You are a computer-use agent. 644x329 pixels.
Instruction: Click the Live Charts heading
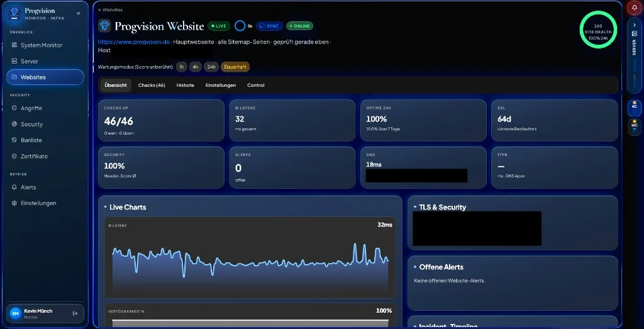pyautogui.click(x=127, y=207)
